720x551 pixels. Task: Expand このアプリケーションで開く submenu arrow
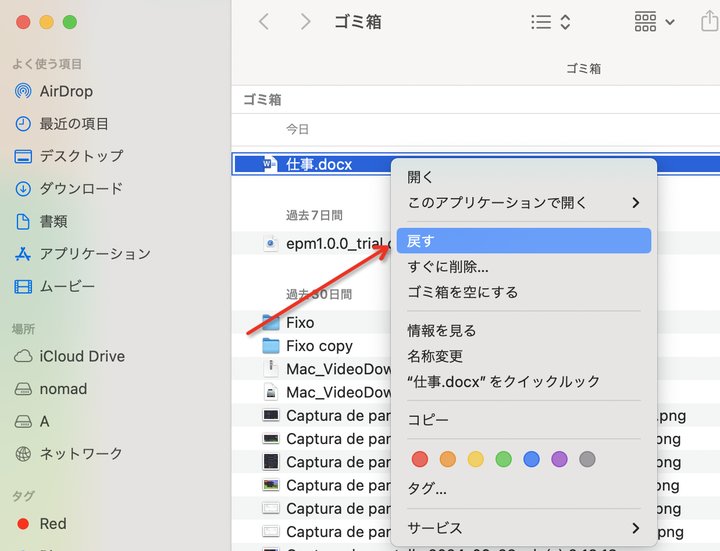point(636,202)
